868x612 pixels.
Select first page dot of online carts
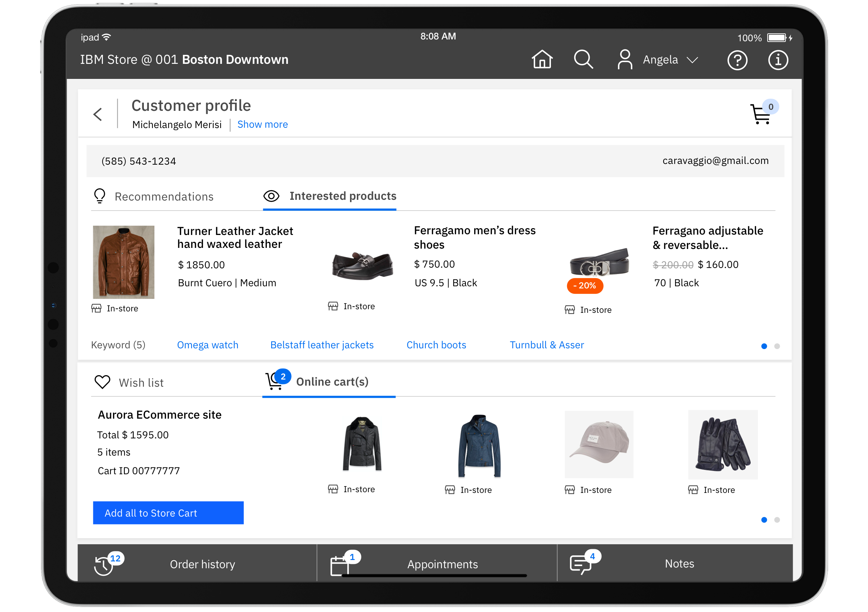click(x=764, y=520)
